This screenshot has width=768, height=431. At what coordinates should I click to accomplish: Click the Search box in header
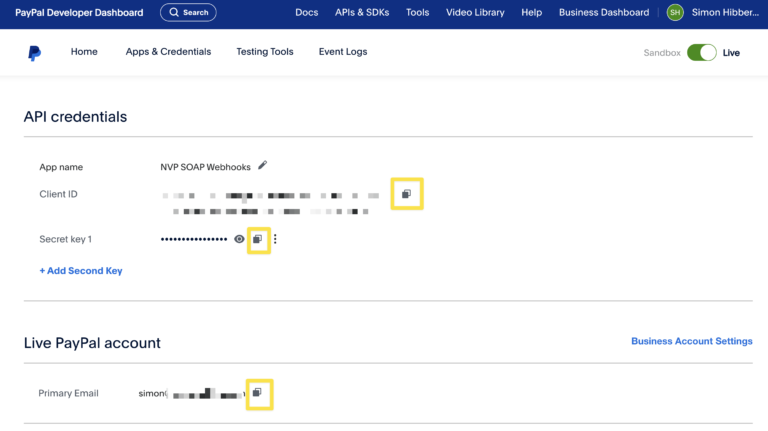pos(188,13)
